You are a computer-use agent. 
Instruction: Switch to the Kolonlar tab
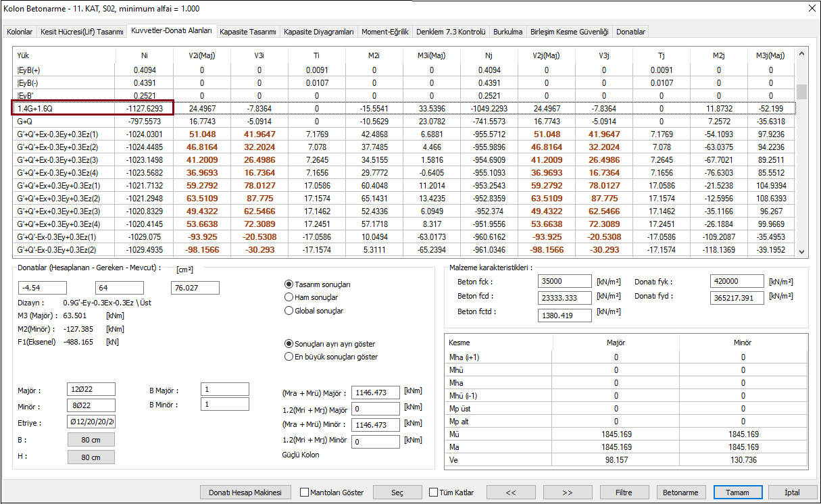pyautogui.click(x=20, y=32)
